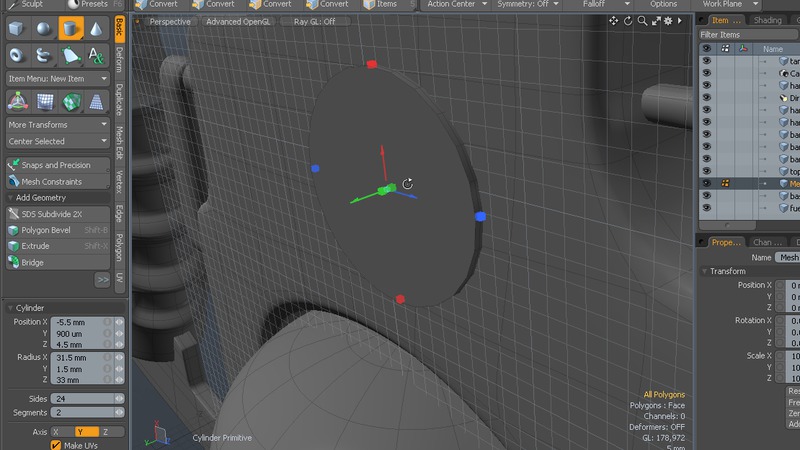Set cylinder Axis to Z
Image resolution: width=800 pixels, height=450 pixels.
[107, 432]
